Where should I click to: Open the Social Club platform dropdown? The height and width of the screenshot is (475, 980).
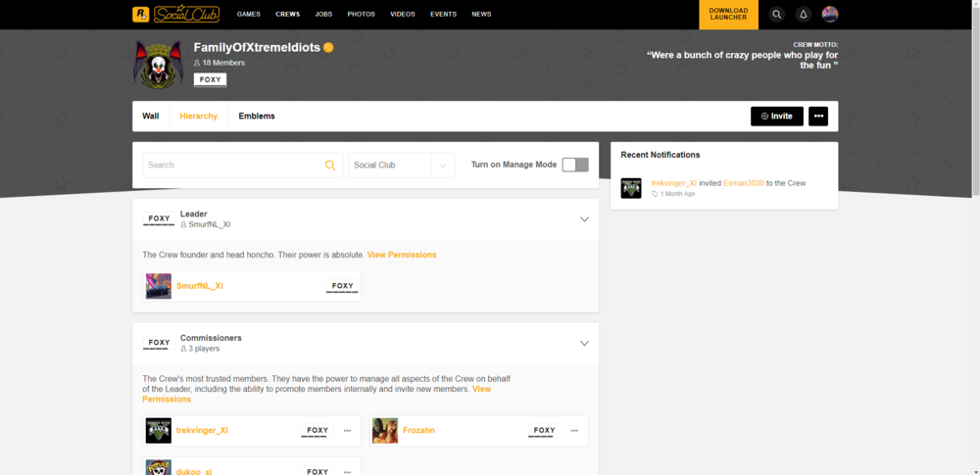pos(401,166)
